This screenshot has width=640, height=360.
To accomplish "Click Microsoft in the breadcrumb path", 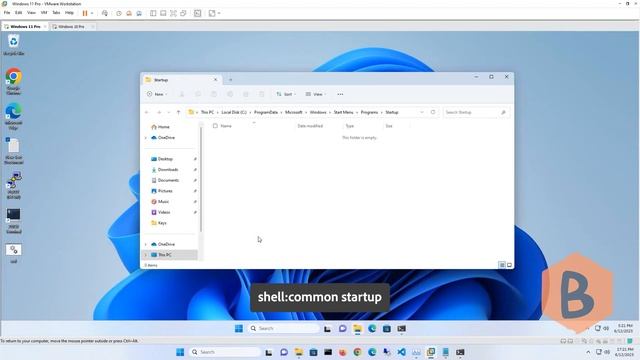I will pyautogui.click(x=293, y=112).
